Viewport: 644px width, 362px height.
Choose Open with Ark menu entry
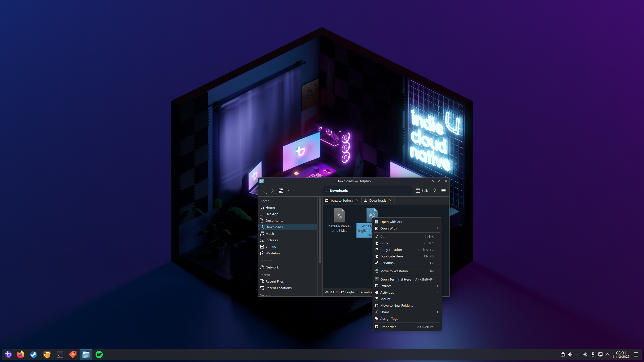(391, 222)
